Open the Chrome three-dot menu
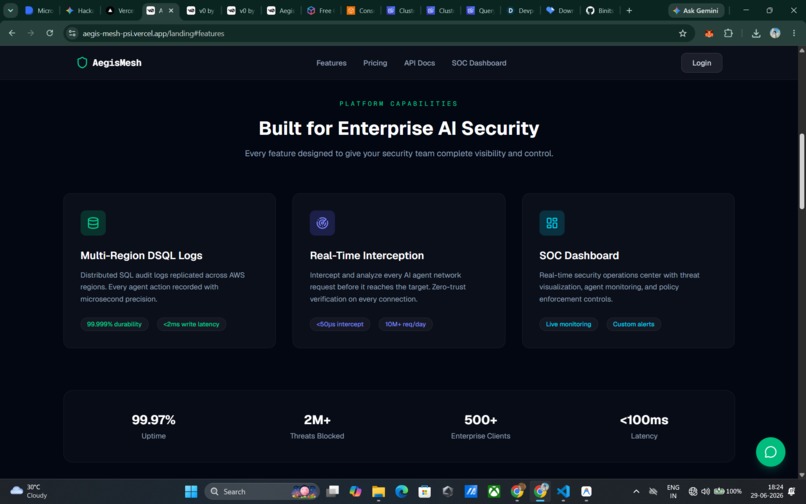Viewport: 806px width, 504px height. [x=794, y=33]
